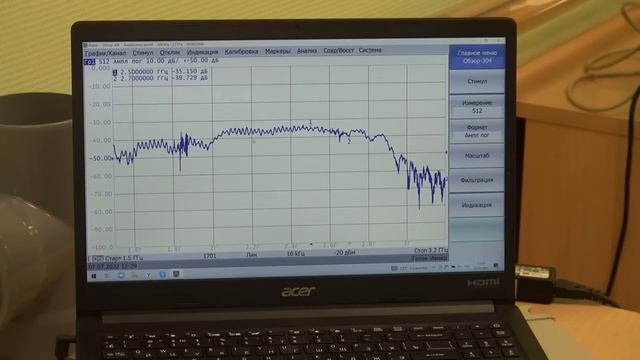Open the last dark app icon in taskbar
This screenshot has height=360, width=640.
coord(176,274)
